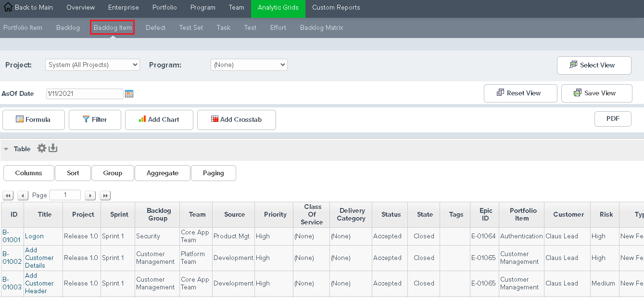Viewport: 644px width, 299px height.
Task: Open the Overview menu
Action: click(x=81, y=8)
